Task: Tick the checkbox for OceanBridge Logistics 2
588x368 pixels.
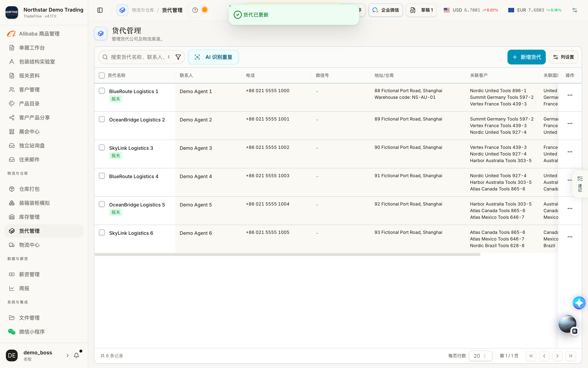Action: click(102, 119)
